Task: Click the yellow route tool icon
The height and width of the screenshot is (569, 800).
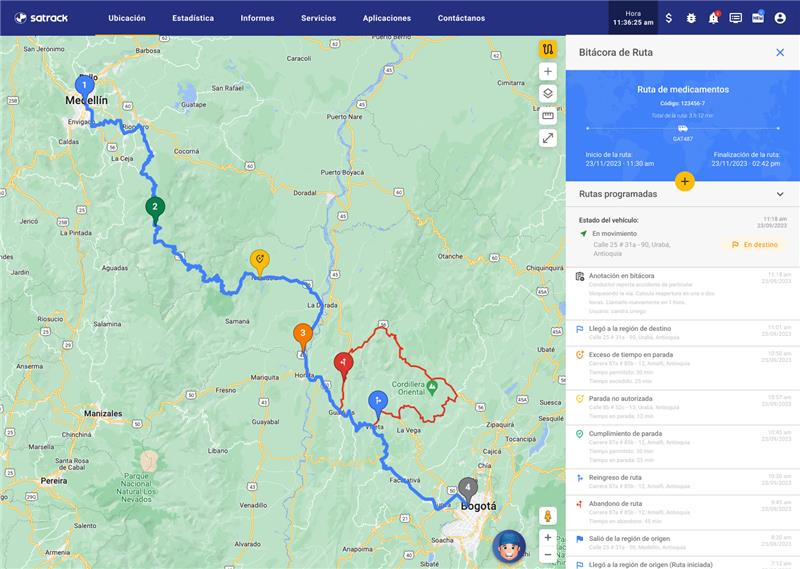Action: coord(548,50)
